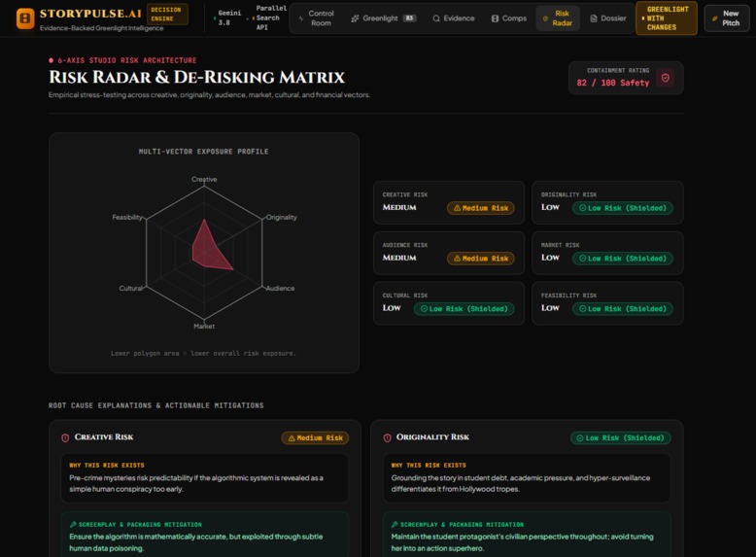
Task: Click the Audience axis label on radar
Action: [x=280, y=288]
